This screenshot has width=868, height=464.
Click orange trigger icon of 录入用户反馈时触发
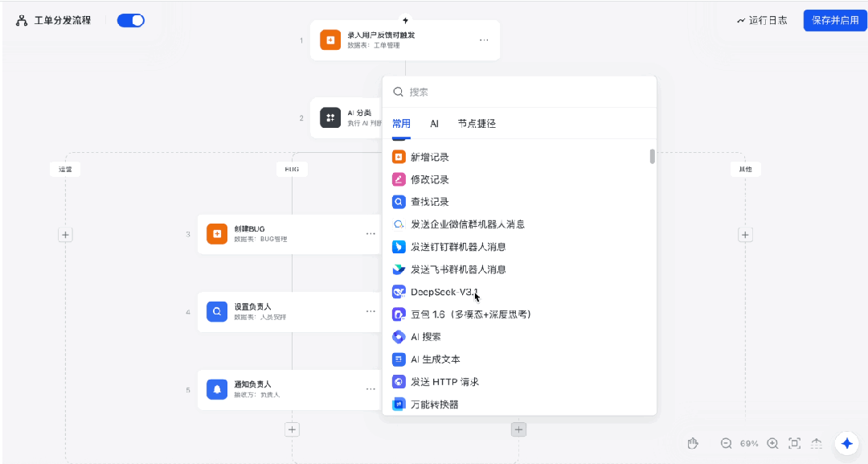click(x=330, y=40)
